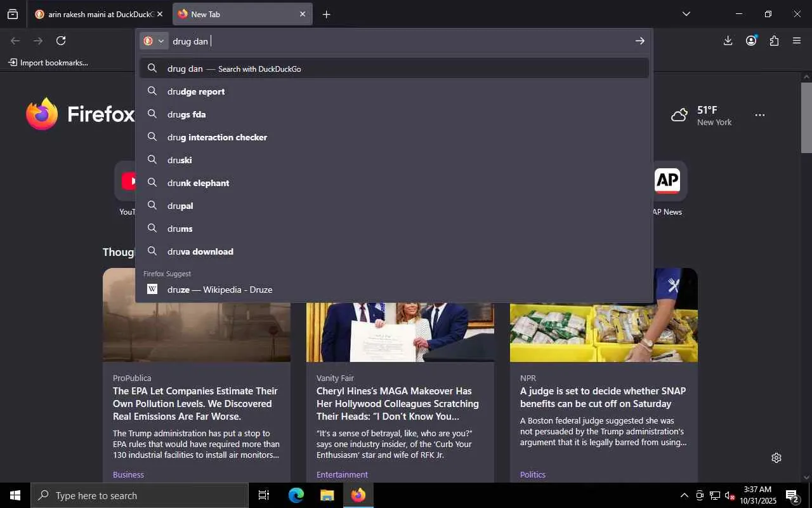Open the Firefox application hamburger menu

797,41
